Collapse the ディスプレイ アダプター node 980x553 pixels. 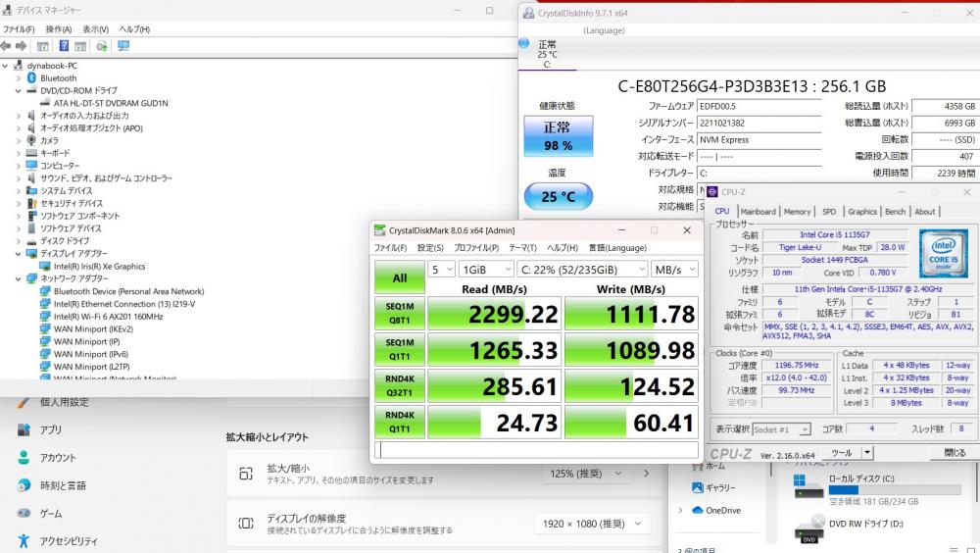(x=19, y=253)
